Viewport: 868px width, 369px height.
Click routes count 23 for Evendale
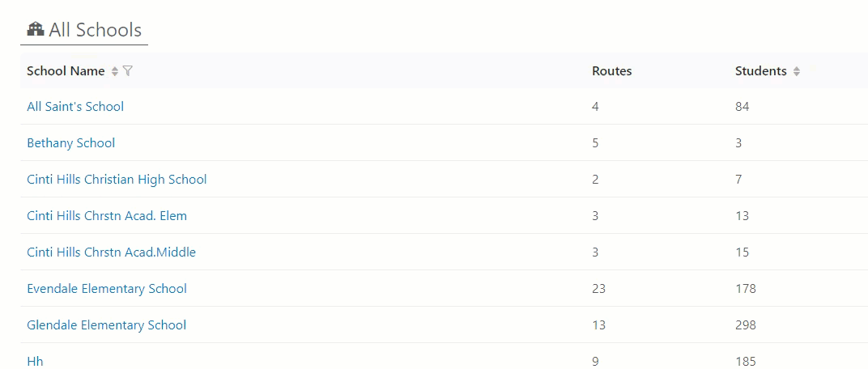coord(599,289)
